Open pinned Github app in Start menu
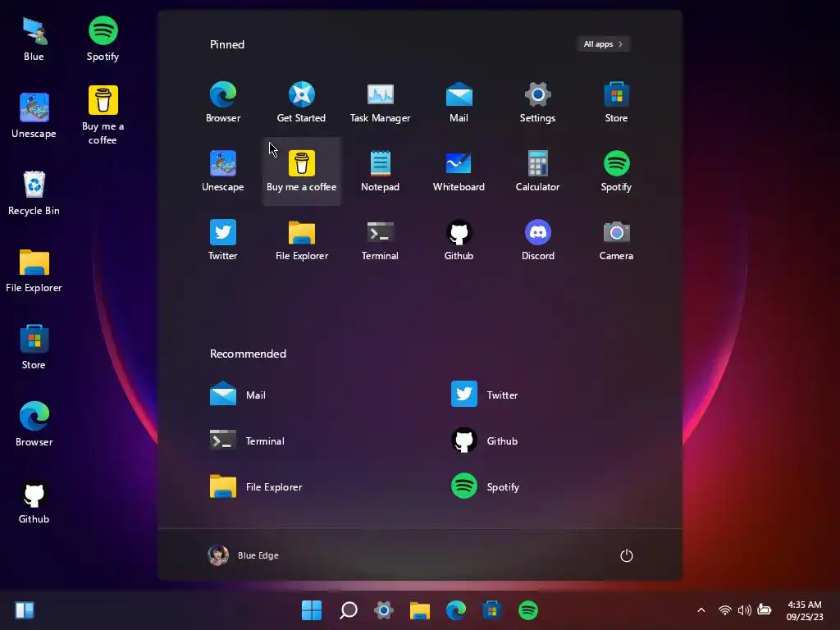 459,240
